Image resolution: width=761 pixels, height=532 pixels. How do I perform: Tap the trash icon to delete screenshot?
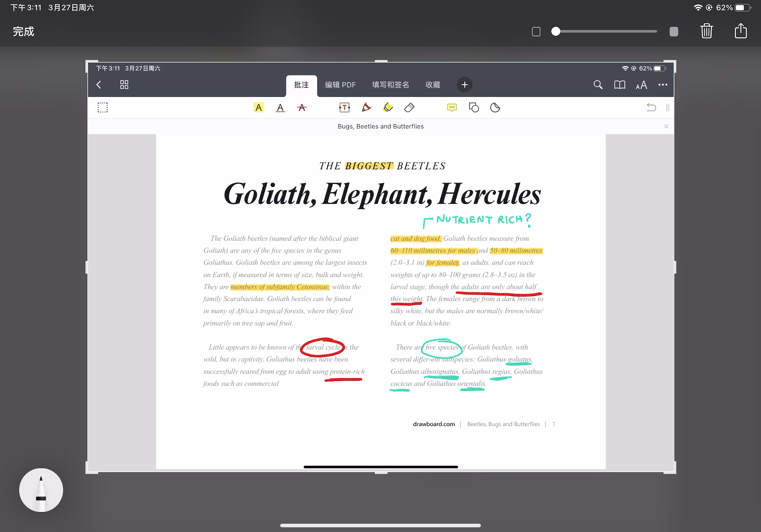pyautogui.click(x=706, y=31)
